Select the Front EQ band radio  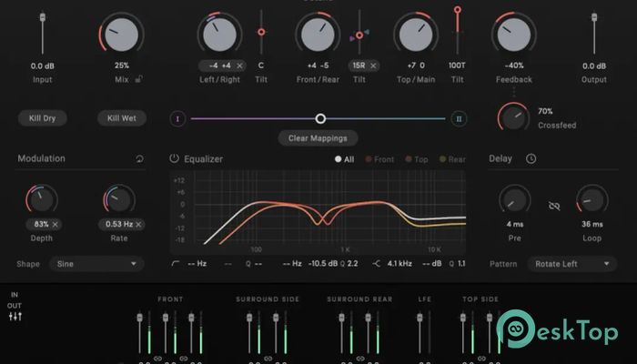379,159
